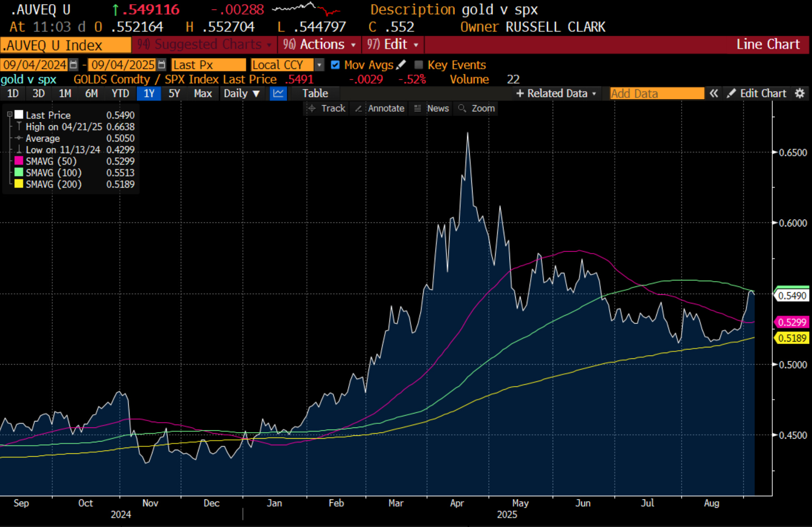Viewport: 812px width, 527px height.
Task: Click the Add Data input field
Action: tap(657, 93)
